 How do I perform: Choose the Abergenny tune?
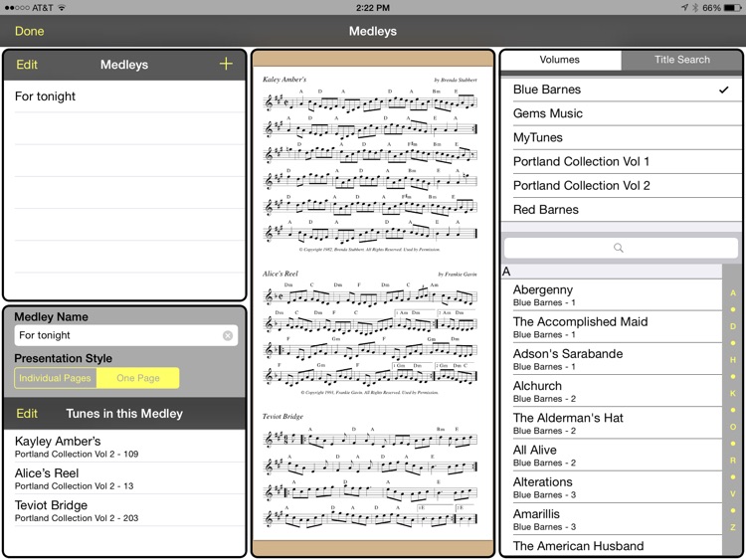[x=612, y=295]
